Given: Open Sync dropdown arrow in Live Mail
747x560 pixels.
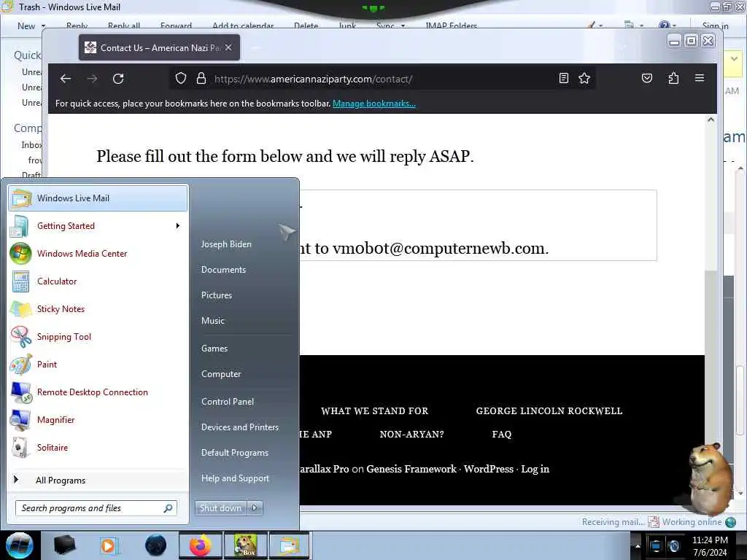Looking at the screenshot, I should (403, 26).
